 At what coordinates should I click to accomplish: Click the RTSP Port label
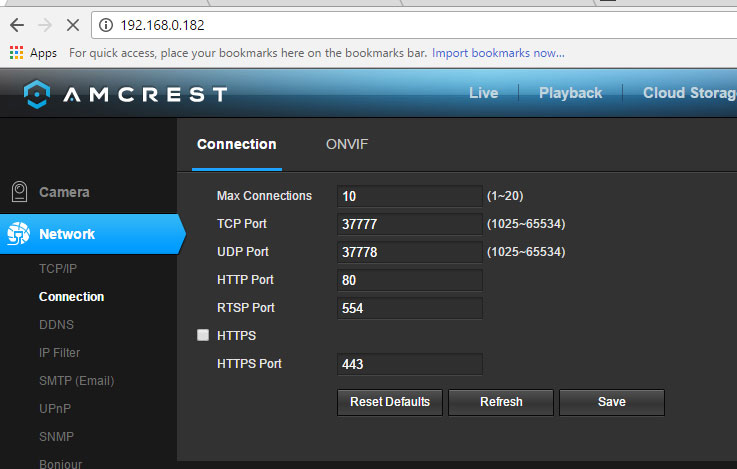tap(246, 308)
